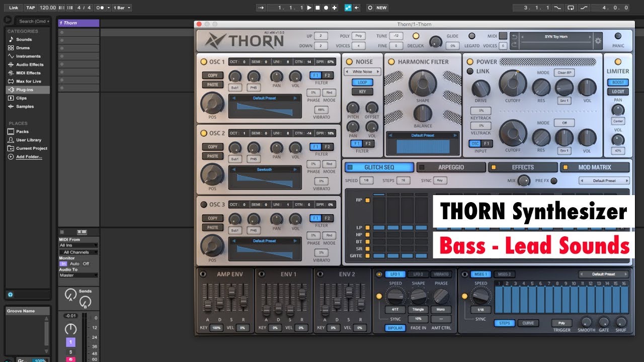Toggle OSC 2 power LED
644x362 pixels.
click(x=204, y=133)
